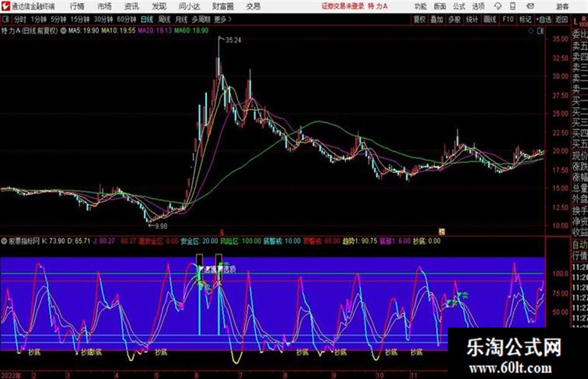Image resolution: width=588 pixels, height=379 pixels.
Task: Click the 35.24 high price marker
Action: coord(233,40)
